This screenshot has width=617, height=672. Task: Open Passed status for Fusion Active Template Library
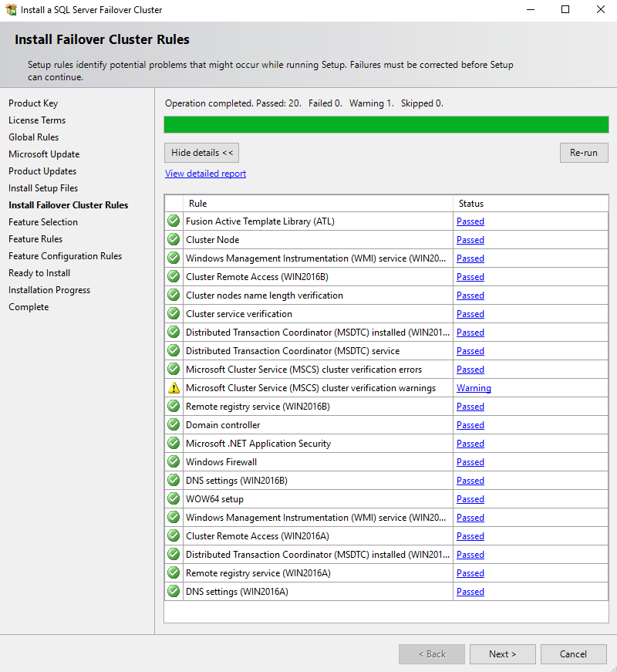coord(470,221)
